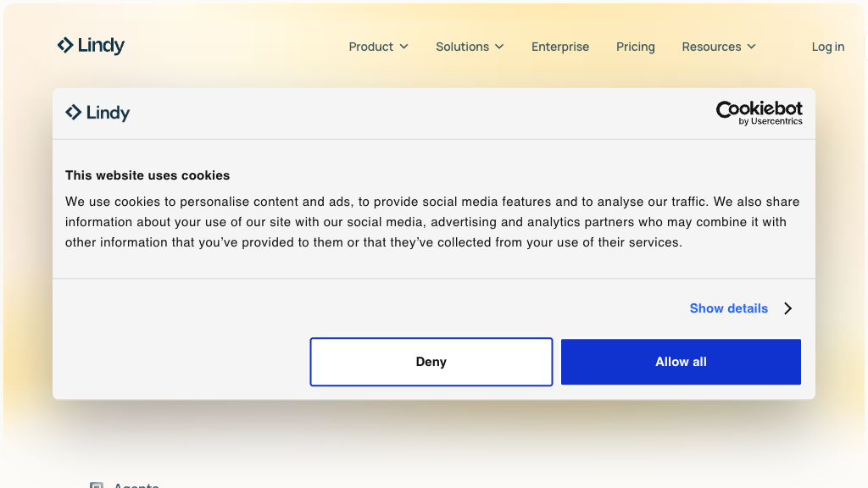Click the 'by Usercentrics' text
The image size is (868, 488).
click(770, 122)
